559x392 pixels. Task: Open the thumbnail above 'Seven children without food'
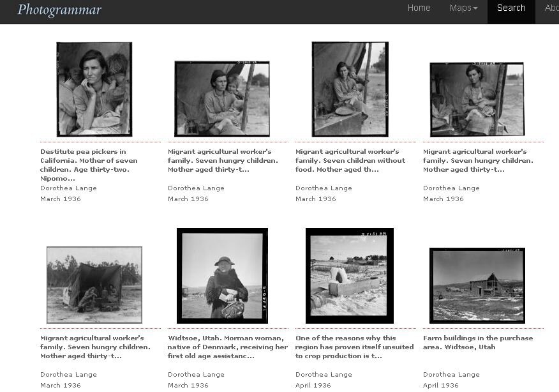pos(350,89)
